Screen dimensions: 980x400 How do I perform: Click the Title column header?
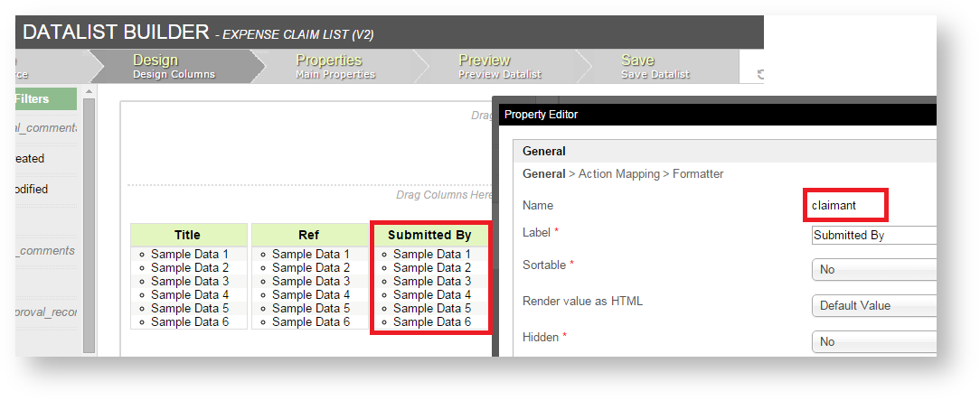188,235
